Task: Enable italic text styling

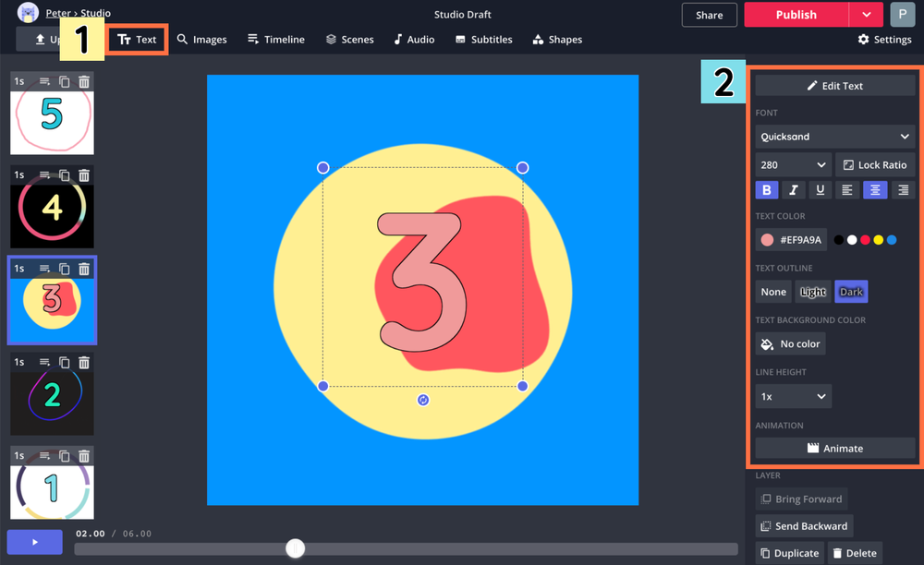Action: point(793,189)
